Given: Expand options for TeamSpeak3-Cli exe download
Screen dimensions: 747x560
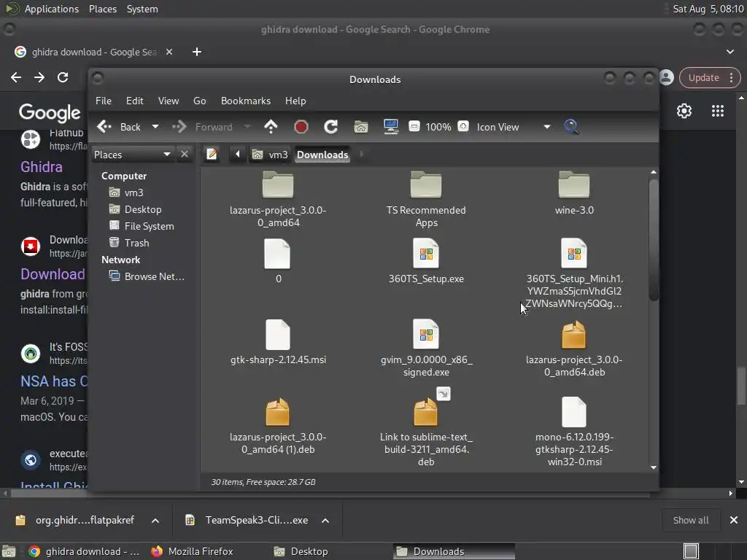Looking at the screenshot, I should (x=325, y=521).
